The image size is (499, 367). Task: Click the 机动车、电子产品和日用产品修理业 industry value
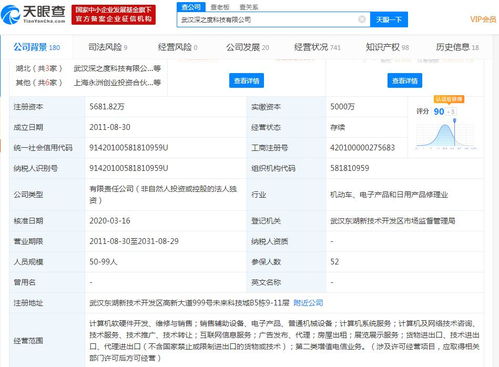(x=389, y=195)
